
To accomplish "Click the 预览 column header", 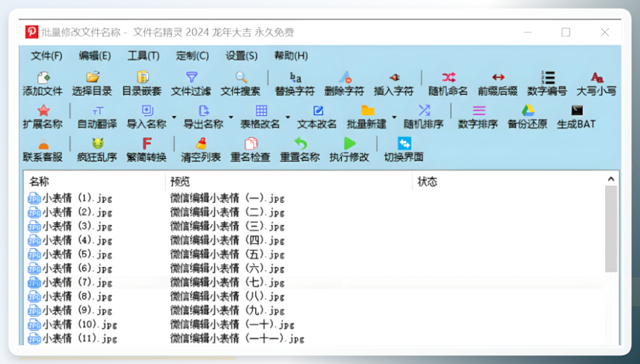I will 289,181.
